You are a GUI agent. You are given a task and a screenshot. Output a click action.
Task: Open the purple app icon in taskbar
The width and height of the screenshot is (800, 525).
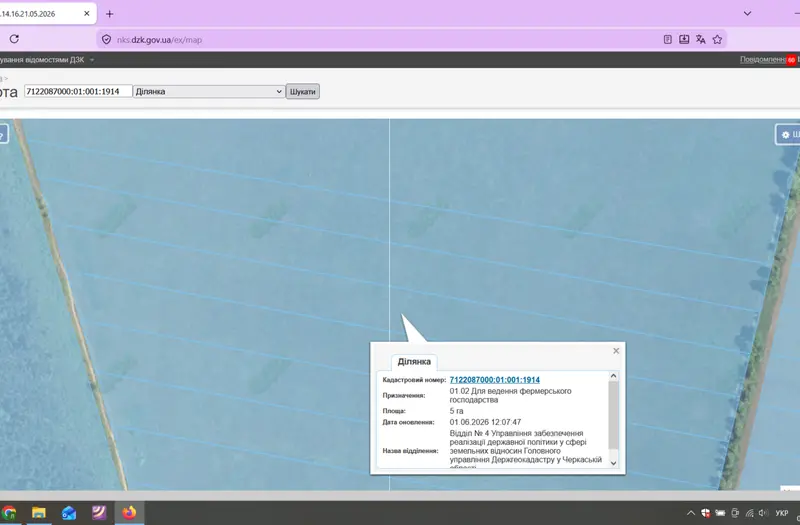click(99, 513)
